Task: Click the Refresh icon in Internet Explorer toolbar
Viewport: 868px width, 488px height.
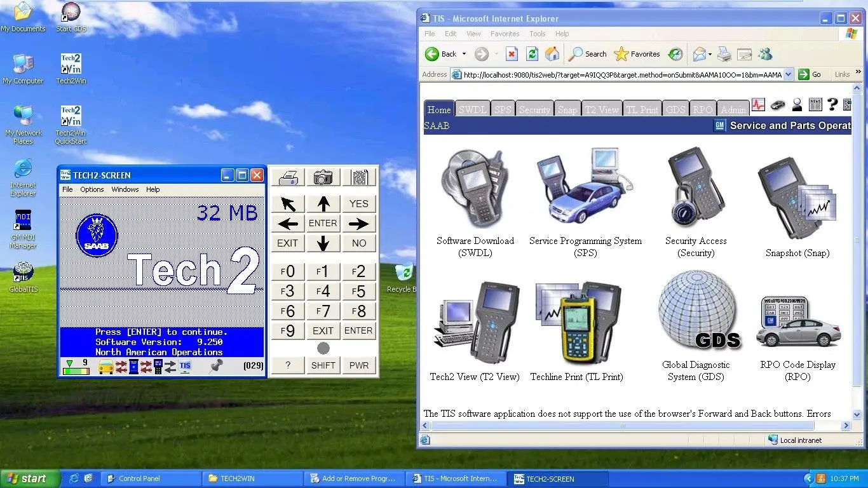Action: [532, 54]
